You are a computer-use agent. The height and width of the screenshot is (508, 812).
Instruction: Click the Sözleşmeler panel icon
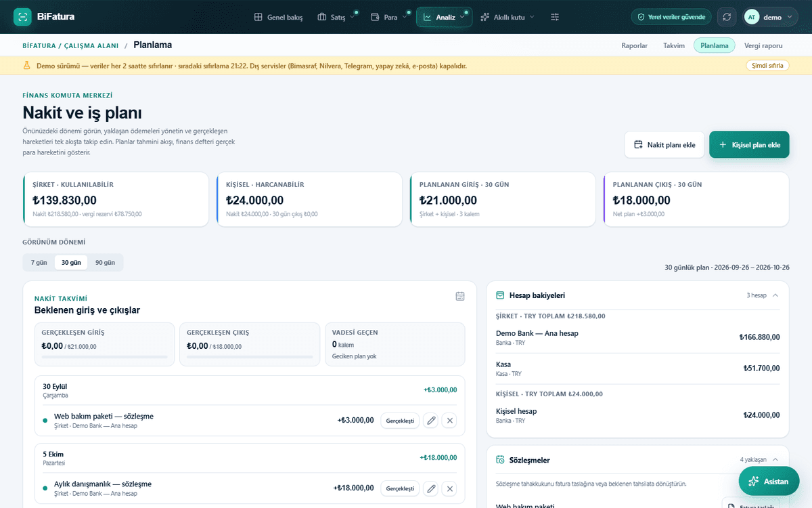[500, 460]
